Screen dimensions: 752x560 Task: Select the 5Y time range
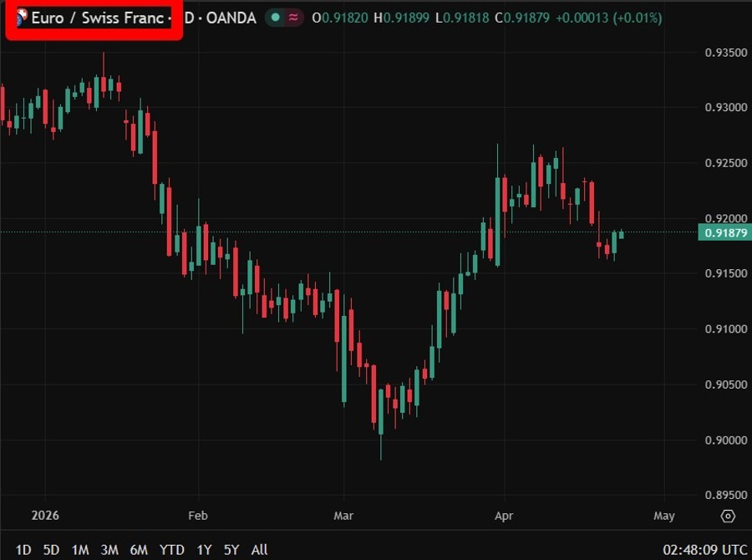click(x=231, y=549)
